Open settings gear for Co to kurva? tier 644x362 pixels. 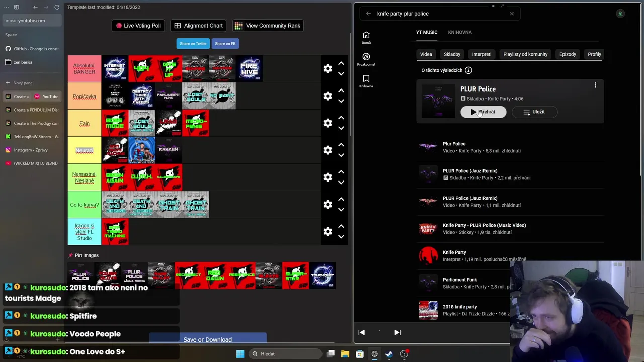pos(328,205)
